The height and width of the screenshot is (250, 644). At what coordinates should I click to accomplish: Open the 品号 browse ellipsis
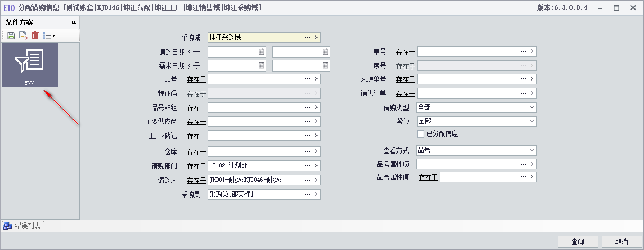307,79
